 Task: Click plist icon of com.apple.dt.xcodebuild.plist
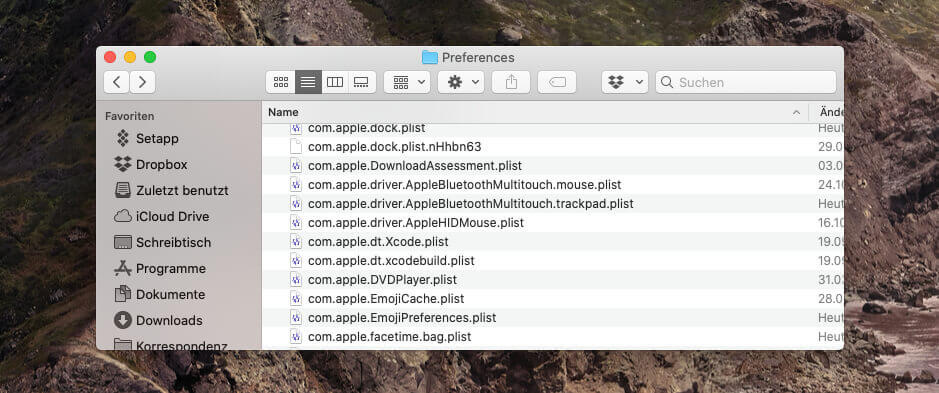296,261
